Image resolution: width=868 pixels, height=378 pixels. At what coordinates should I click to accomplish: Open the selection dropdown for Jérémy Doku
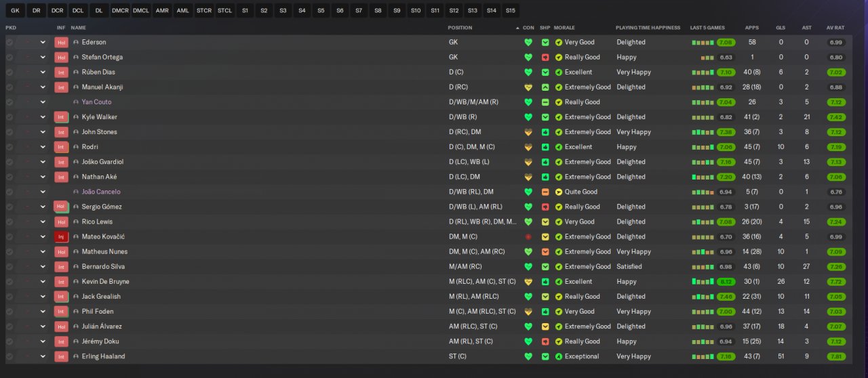tap(43, 341)
